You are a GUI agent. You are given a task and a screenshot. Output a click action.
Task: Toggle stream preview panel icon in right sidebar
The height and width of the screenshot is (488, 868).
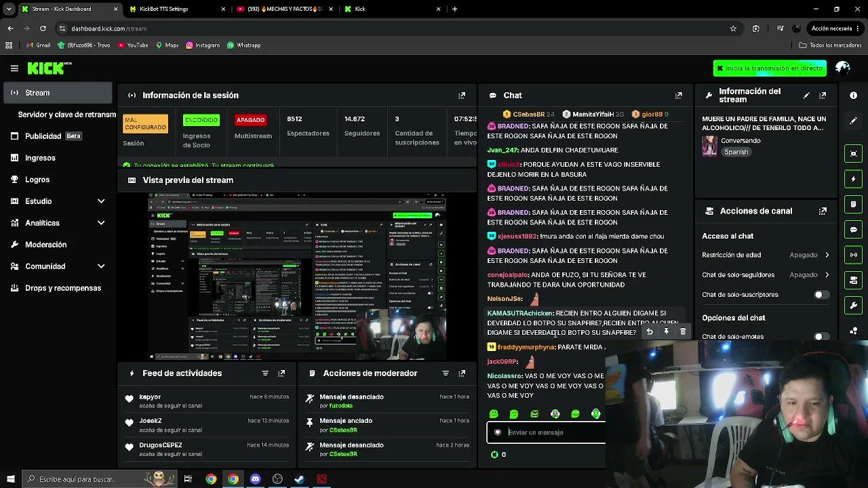pos(854,154)
